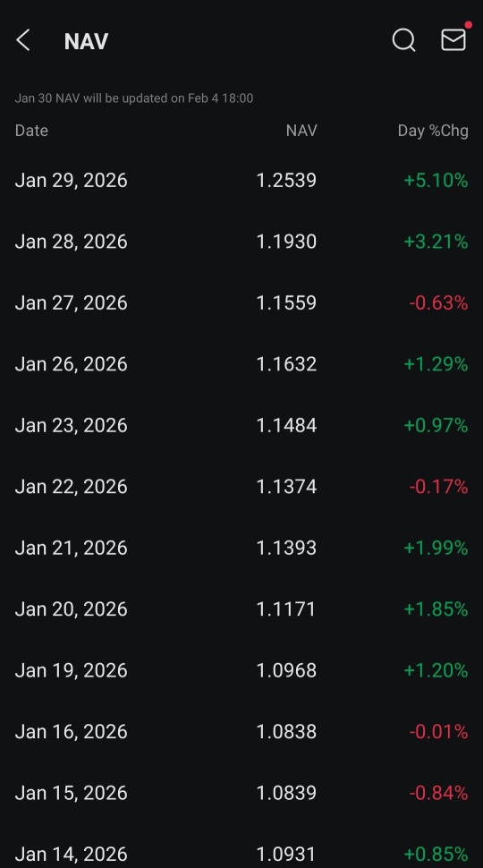Click the NAV page title
Image resolution: width=483 pixels, height=868 pixels.
86,41
